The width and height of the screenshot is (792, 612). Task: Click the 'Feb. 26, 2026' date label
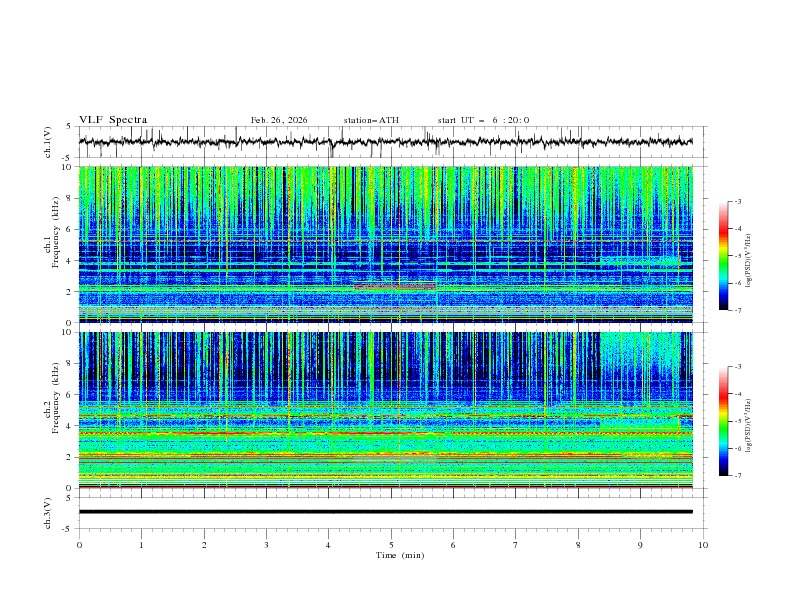point(279,120)
